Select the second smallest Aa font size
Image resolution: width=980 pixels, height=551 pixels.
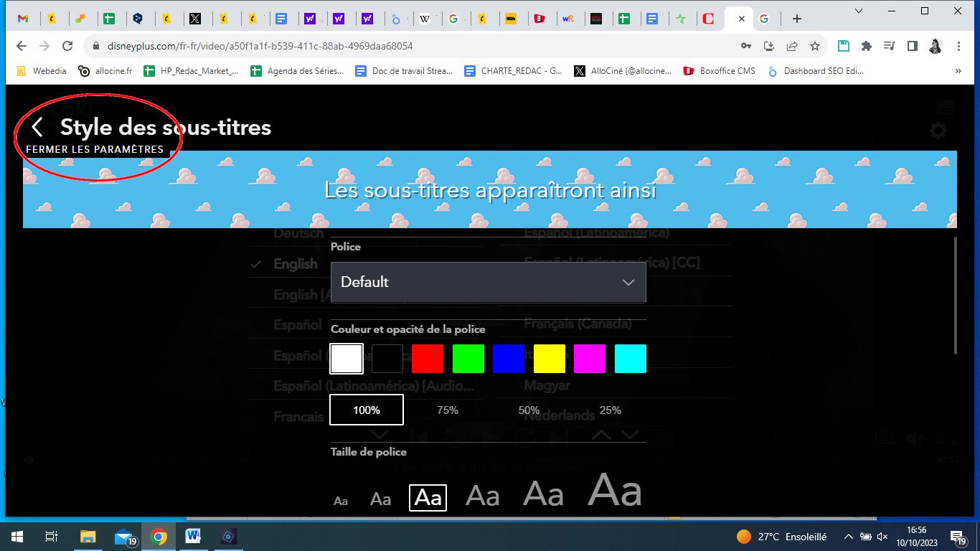(x=380, y=499)
